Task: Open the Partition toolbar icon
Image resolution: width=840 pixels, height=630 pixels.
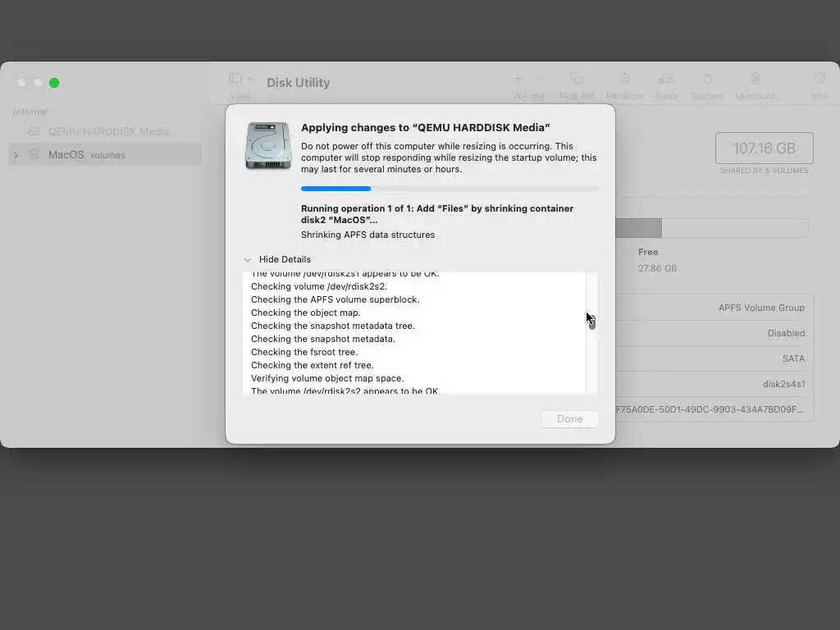Action: pos(624,79)
